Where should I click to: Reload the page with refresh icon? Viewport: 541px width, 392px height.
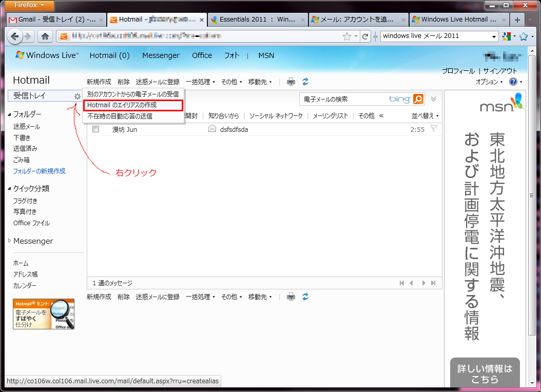[x=365, y=36]
